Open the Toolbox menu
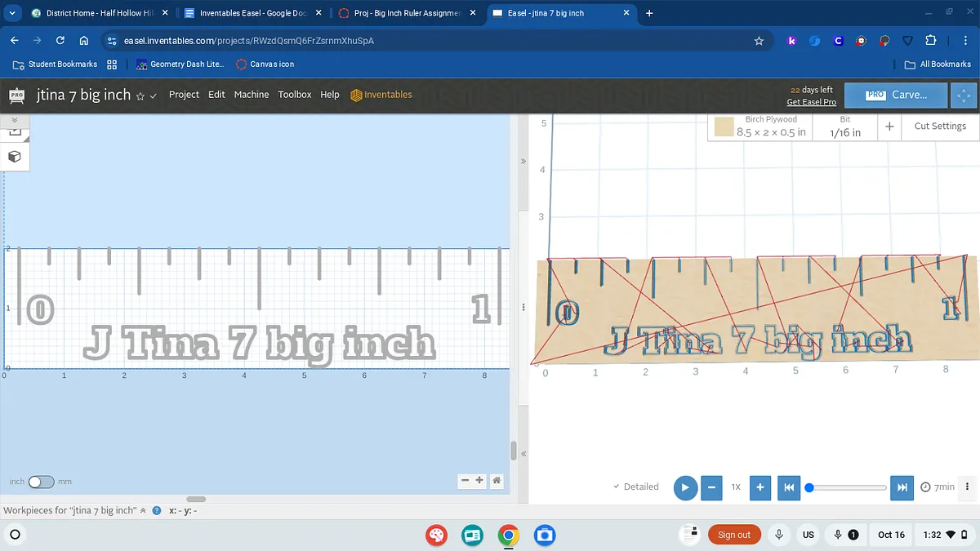 [294, 95]
